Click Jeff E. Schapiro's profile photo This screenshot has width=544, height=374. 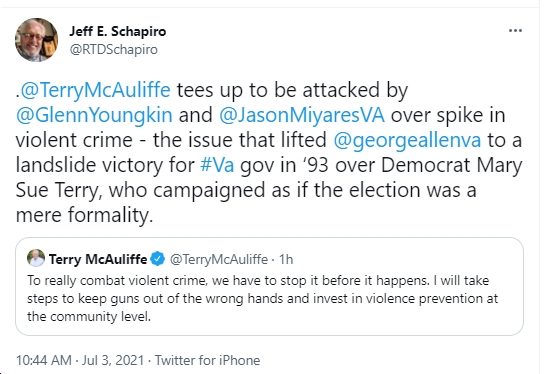click(x=36, y=40)
